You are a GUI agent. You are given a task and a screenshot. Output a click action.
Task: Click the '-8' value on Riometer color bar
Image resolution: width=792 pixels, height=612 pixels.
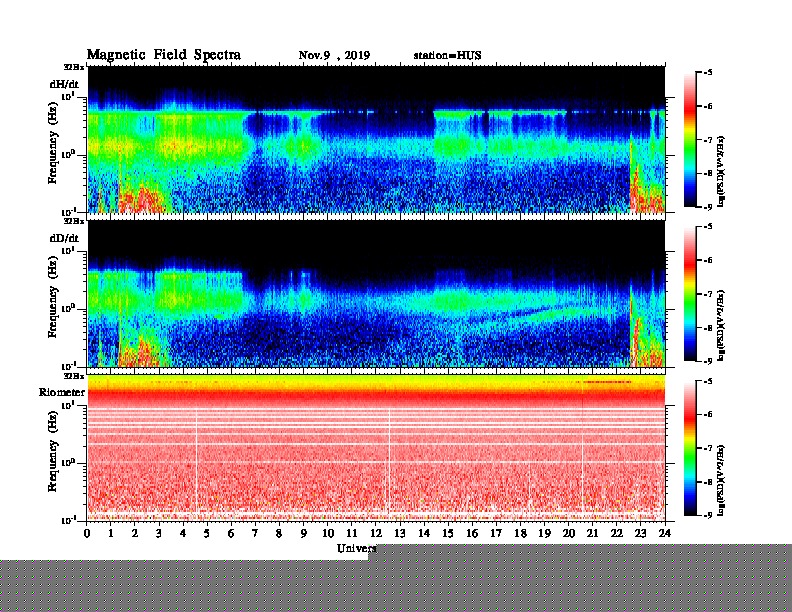click(x=707, y=482)
